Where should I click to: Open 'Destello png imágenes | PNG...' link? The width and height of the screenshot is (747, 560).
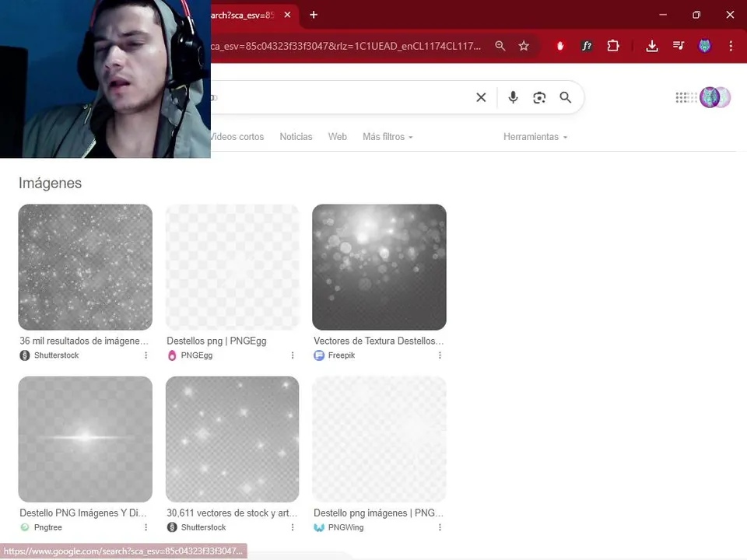(x=379, y=513)
